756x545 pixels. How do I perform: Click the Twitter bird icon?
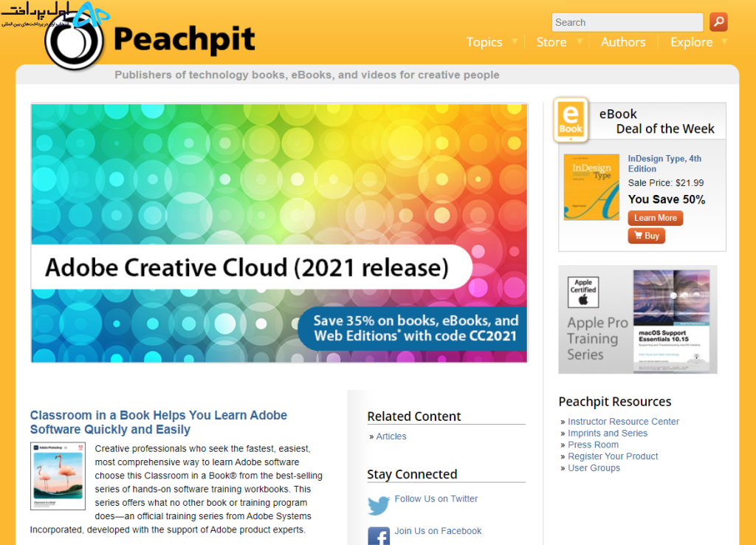click(379, 505)
